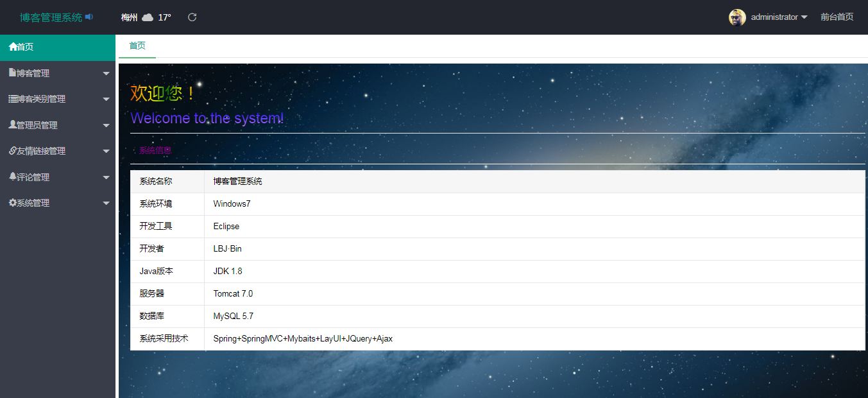The width and height of the screenshot is (868, 398).
Task: Select 首页 in the sidebar
Action: 58,48
